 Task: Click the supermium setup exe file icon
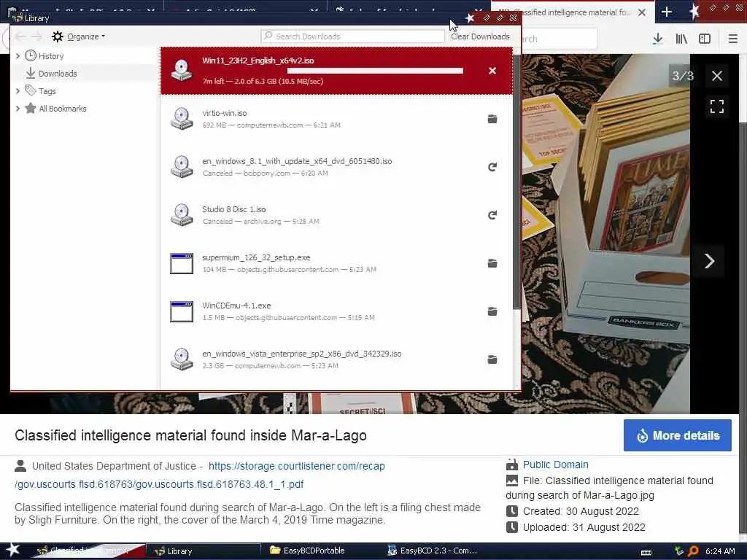(182, 263)
